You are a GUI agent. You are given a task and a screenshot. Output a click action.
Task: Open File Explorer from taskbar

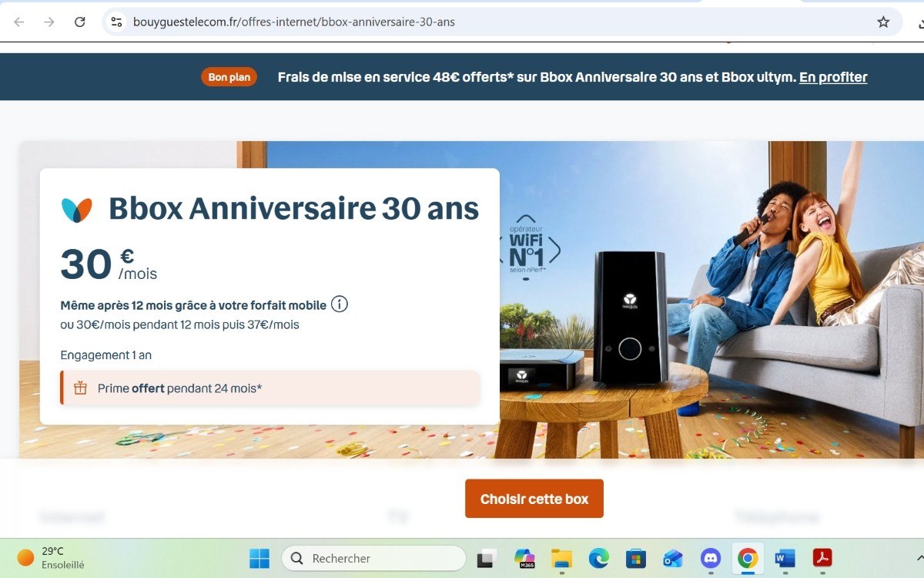tap(562, 558)
